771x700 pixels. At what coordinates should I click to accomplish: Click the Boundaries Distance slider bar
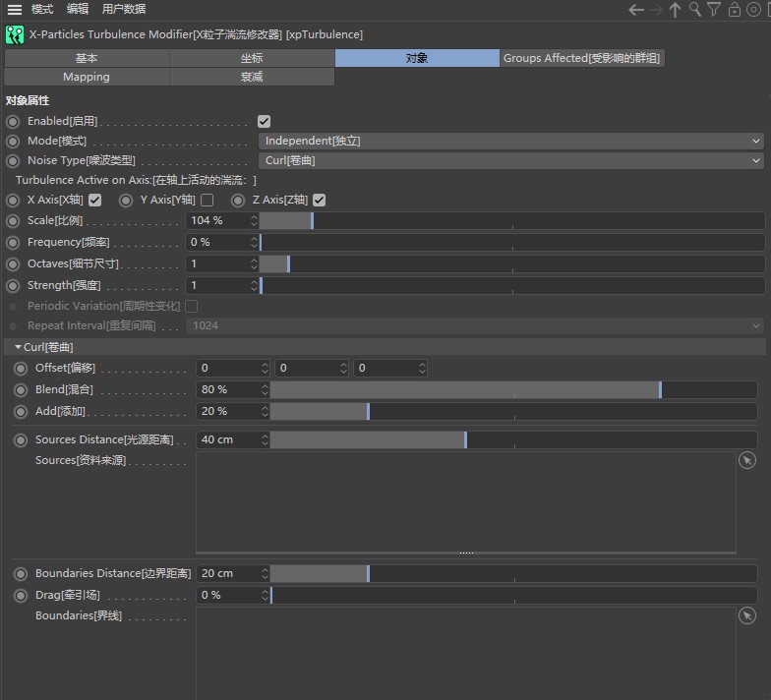click(x=513, y=574)
